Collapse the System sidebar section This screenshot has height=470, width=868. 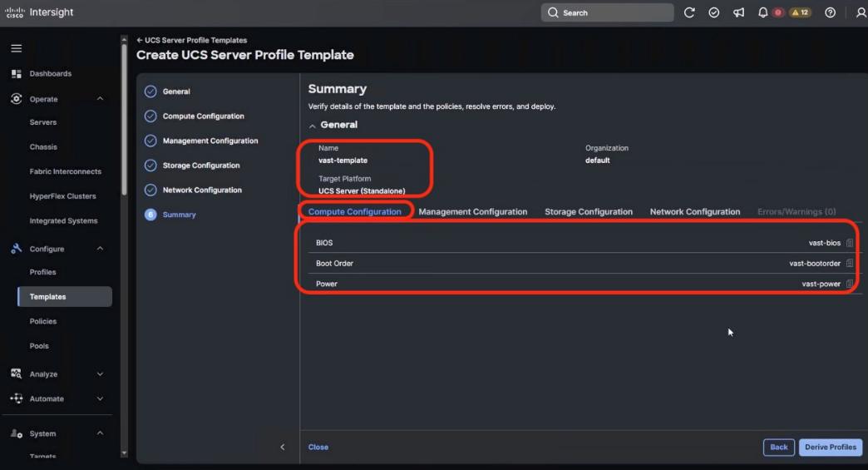tap(101, 433)
